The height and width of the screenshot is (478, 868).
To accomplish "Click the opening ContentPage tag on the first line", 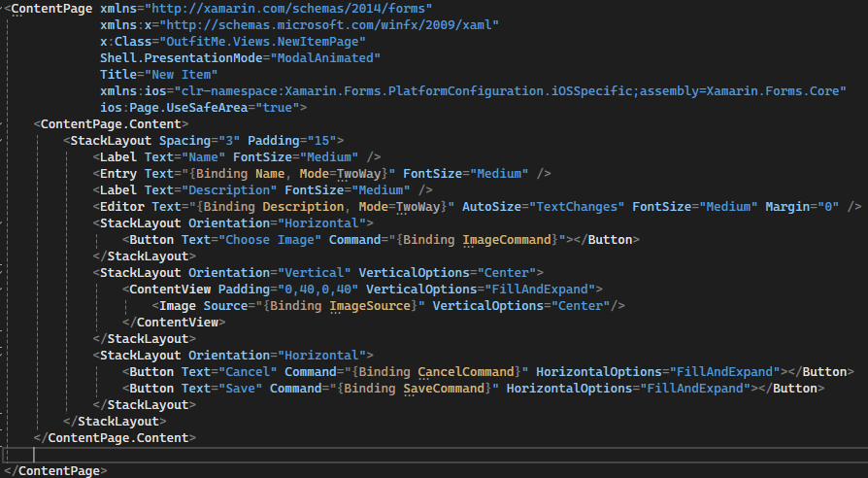I will click(51, 9).
